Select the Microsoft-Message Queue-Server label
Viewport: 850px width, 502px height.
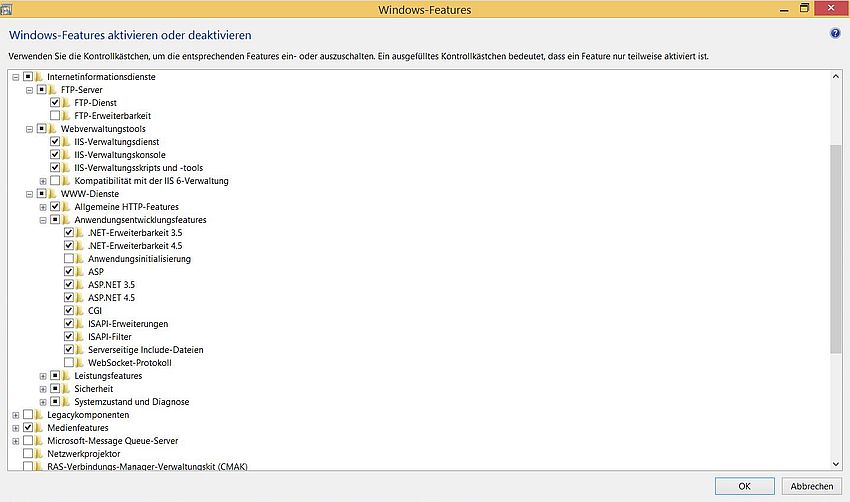pyautogui.click(x=112, y=441)
